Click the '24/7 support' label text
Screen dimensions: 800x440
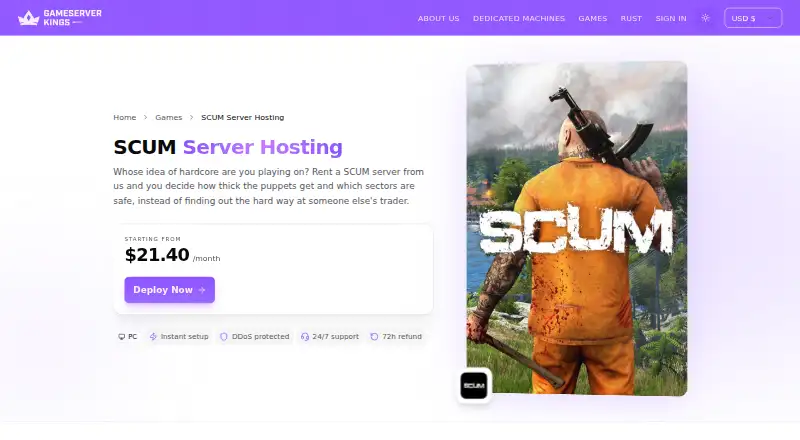click(335, 337)
